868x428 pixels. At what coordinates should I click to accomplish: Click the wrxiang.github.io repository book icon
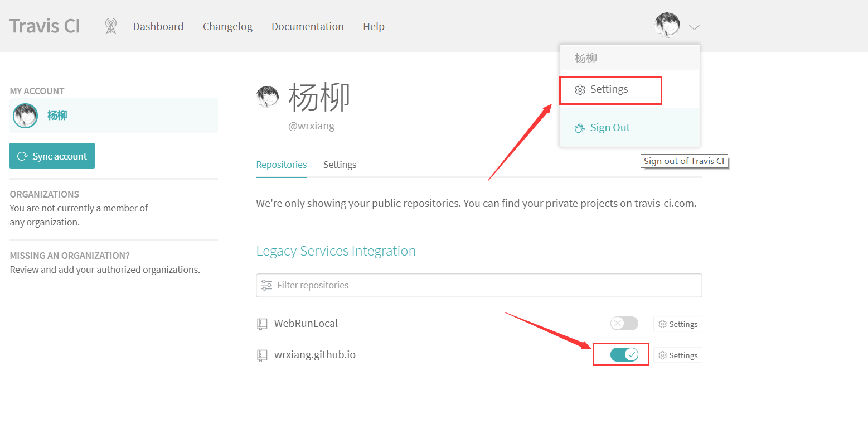tap(262, 355)
